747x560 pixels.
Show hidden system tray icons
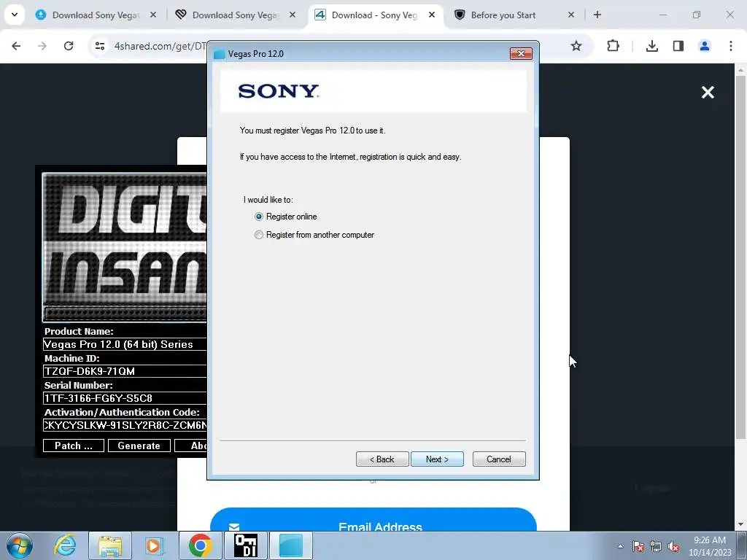[620, 546]
